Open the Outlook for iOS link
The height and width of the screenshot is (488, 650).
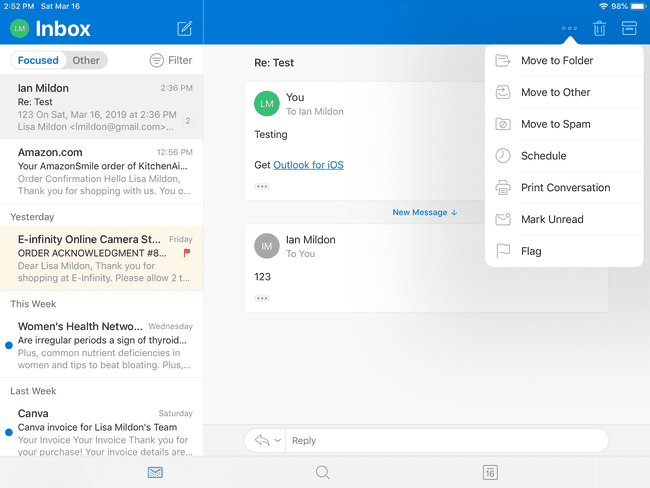(x=308, y=165)
